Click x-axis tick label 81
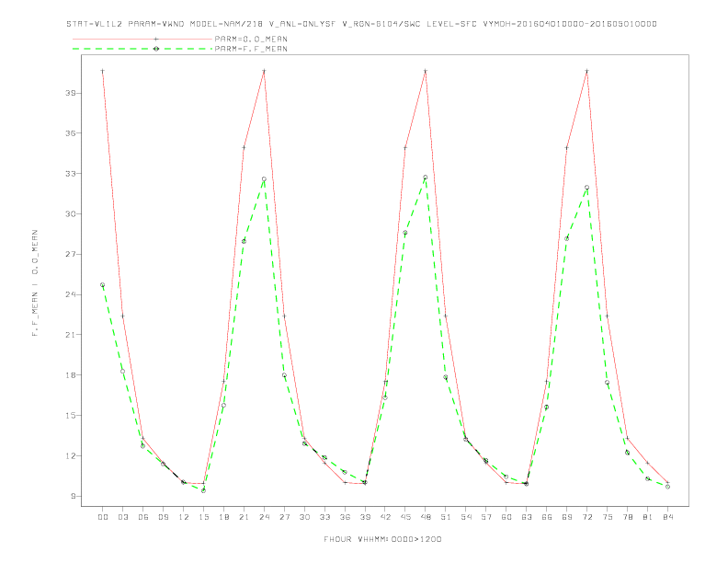Image resolution: width=728 pixels, height=563 pixels. click(648, 517)
